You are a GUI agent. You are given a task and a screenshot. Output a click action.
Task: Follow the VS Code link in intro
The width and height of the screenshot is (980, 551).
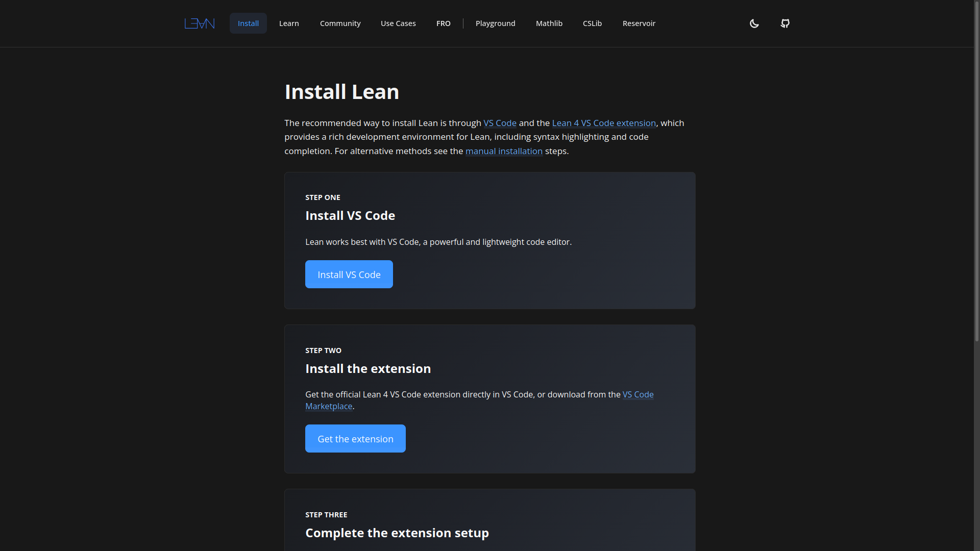pyautogui.click(x=500, y=123)
